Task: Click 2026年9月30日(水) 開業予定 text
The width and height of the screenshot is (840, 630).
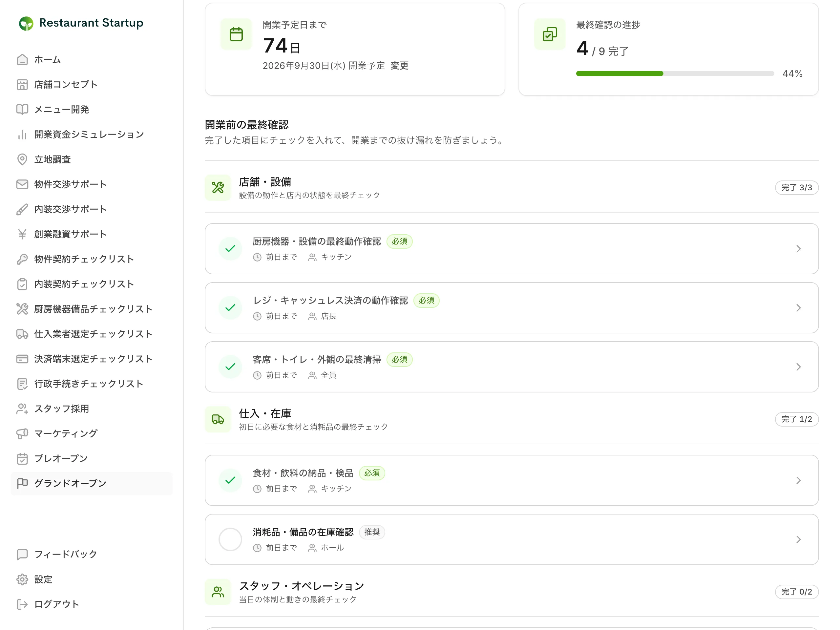Action: click(x=324, y=66)
